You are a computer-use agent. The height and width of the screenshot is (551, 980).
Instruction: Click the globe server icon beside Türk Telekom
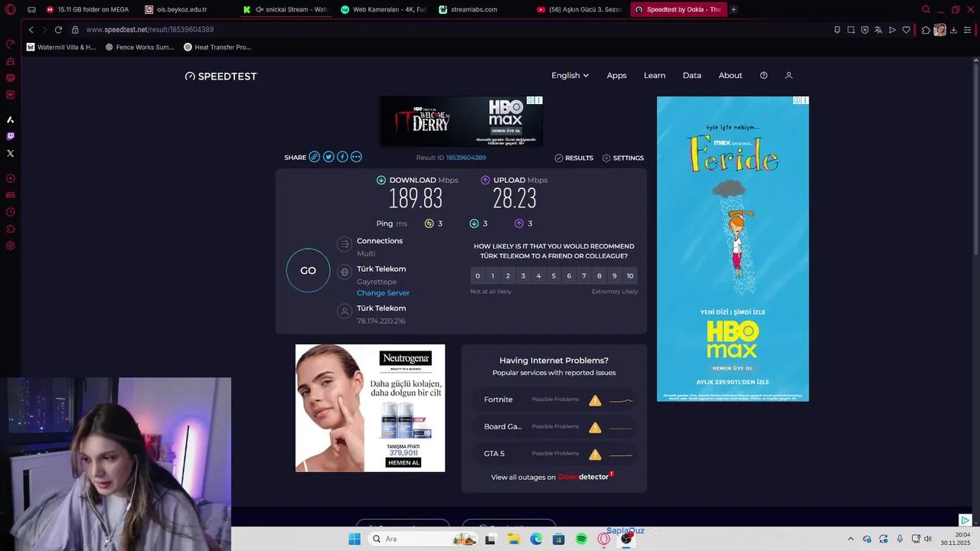click(345, 272)
